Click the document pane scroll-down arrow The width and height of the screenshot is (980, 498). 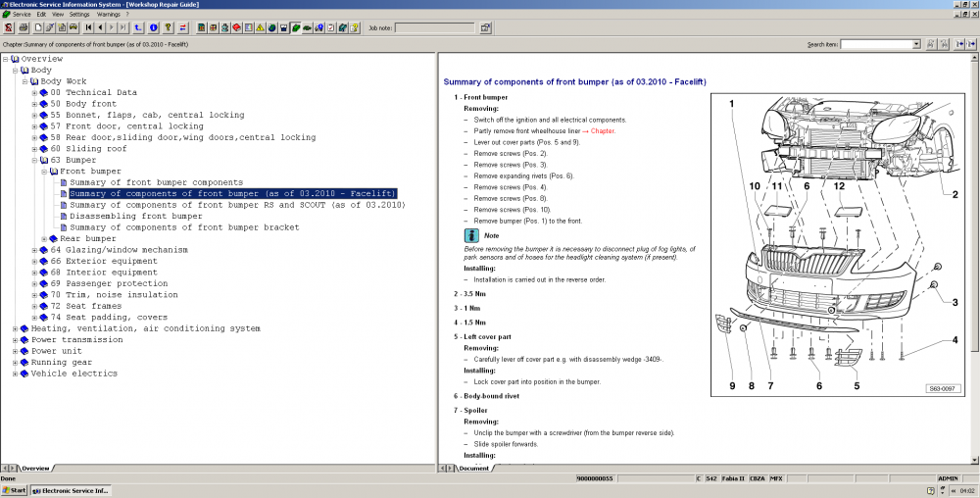point(974,460)
